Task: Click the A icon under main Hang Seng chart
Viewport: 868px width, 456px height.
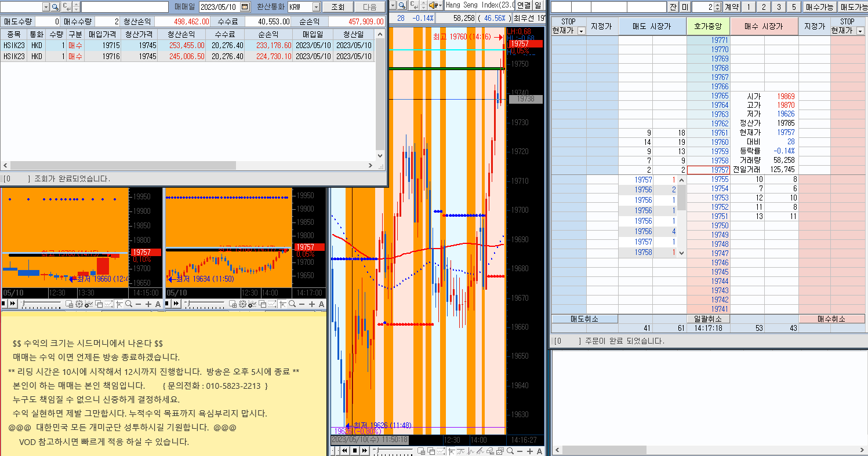Action: [x=539, y=451]
